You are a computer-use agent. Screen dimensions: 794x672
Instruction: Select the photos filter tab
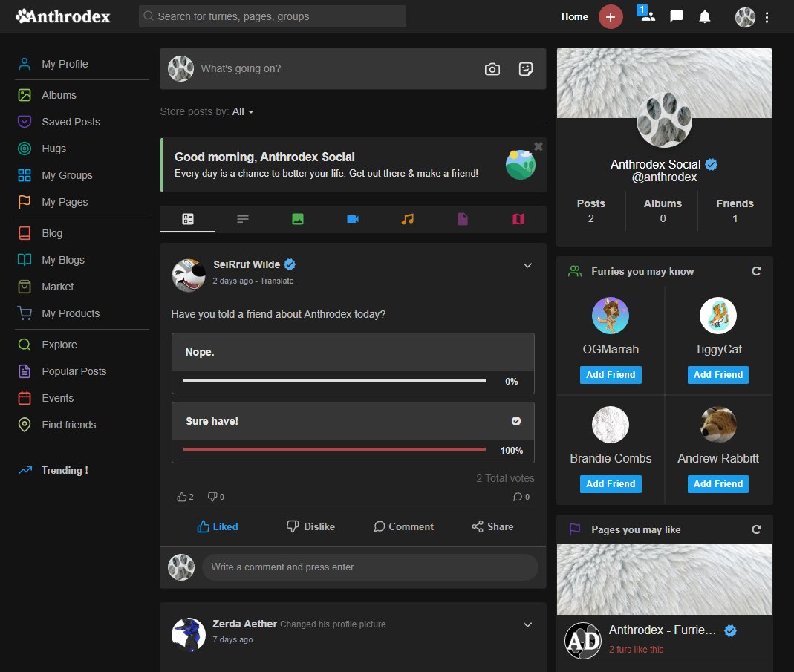click(x=298, y=219)
